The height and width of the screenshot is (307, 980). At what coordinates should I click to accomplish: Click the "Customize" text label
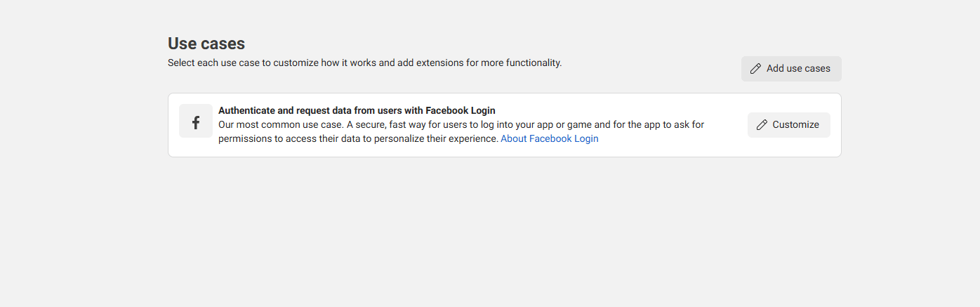[x=795, y=125]
